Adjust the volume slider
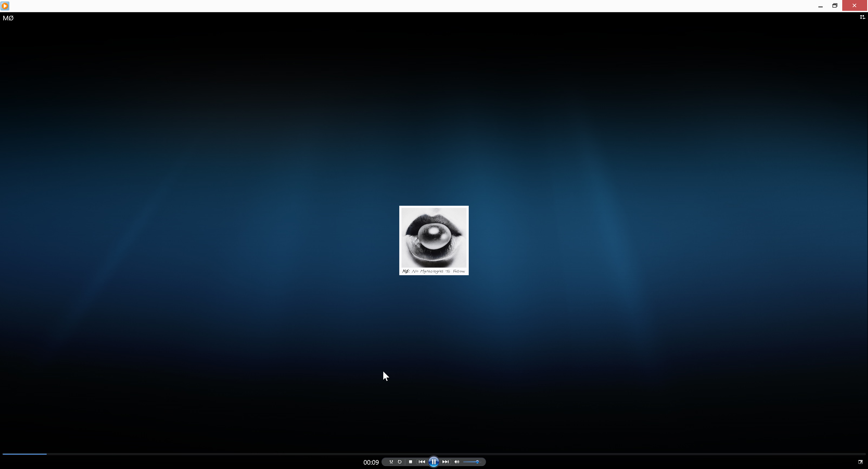868x469 pixels. 472,462
